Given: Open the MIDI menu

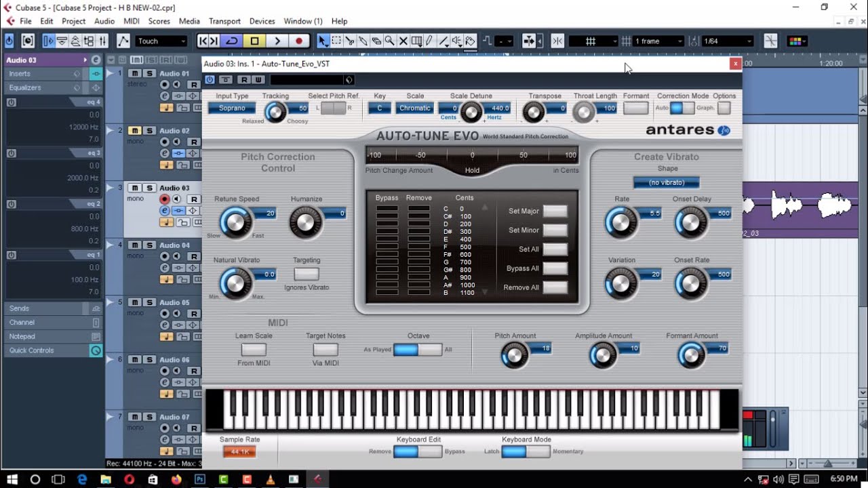Looking at the screenshot, I should pos(132,21).
